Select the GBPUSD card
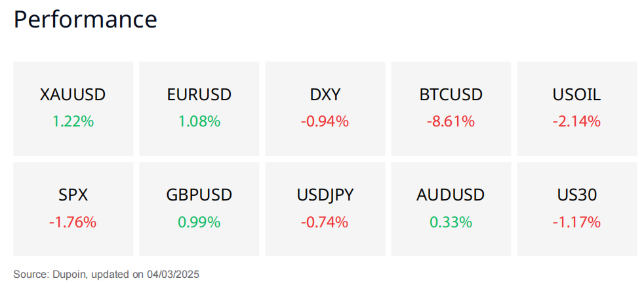Image resolution: width=644 pixels, height=287 pixels. (x=199, y=209)
